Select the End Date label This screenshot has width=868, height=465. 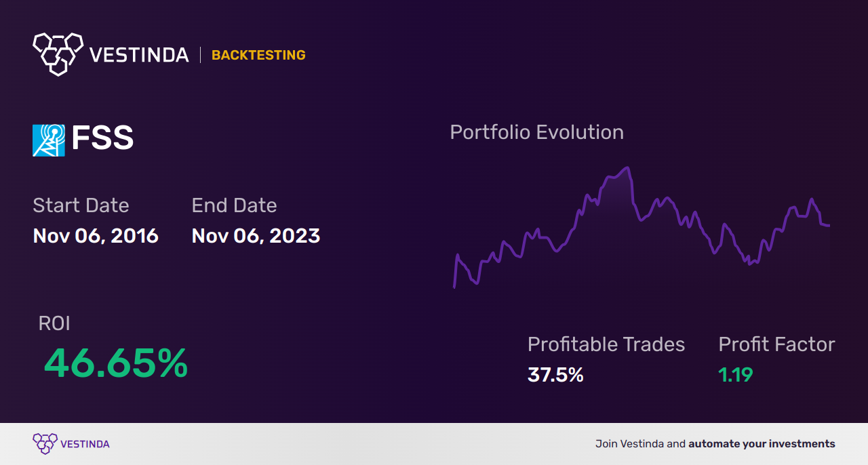coord(234,205)
